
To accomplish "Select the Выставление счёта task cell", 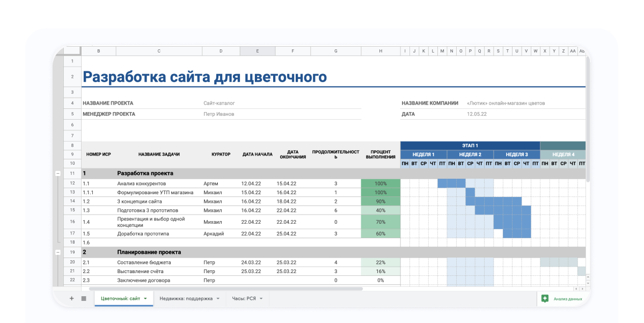I will coord(159,271).
